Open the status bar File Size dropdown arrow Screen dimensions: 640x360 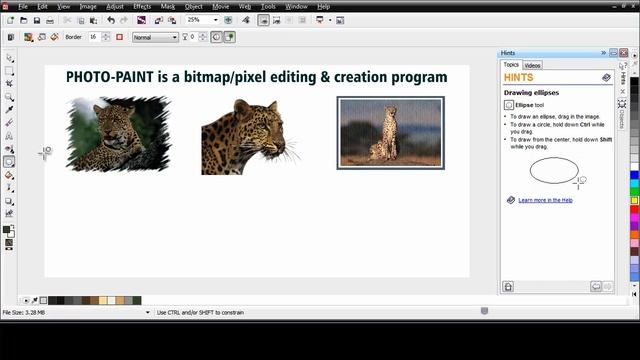147,313
